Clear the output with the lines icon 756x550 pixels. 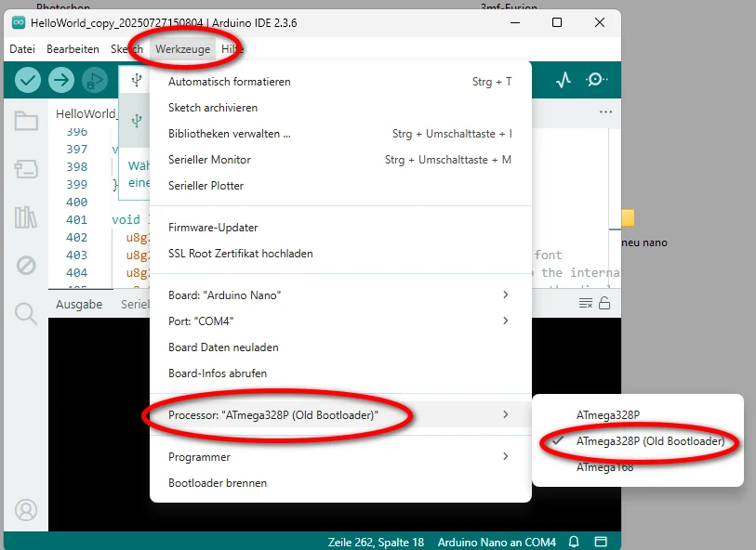click(x=586, y=304)
